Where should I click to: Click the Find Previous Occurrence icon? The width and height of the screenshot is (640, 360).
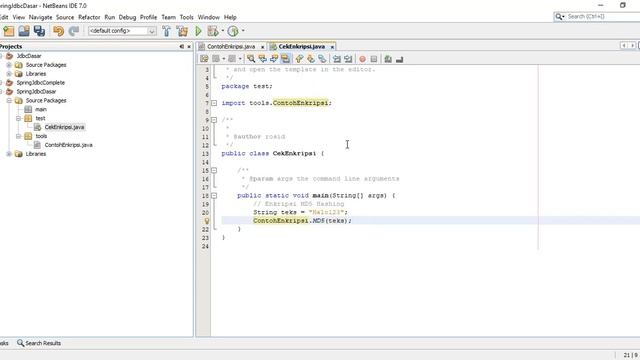coord(262,59)
